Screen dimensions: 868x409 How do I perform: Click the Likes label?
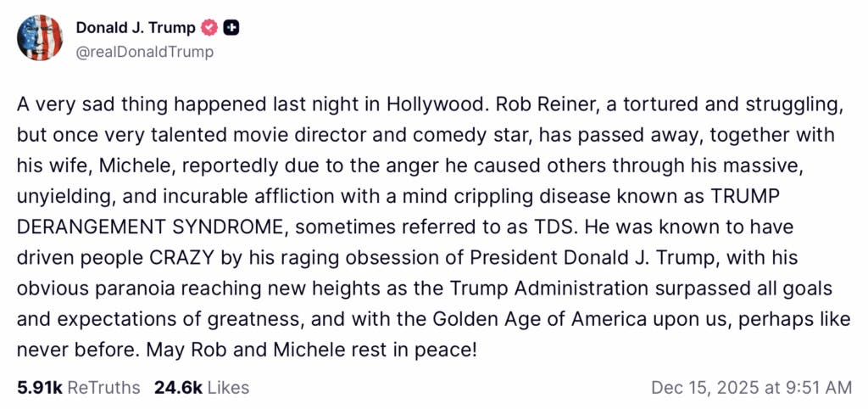(x=228, y=388)
